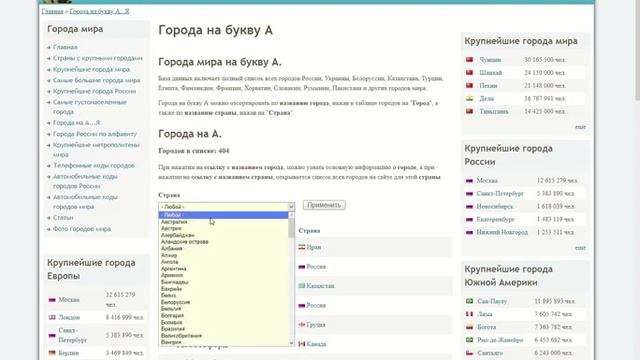Viewport: 640px width, 360px height.
Task: Open Москва in Крупнейшие города России list
Action: (x=487, y=180)
